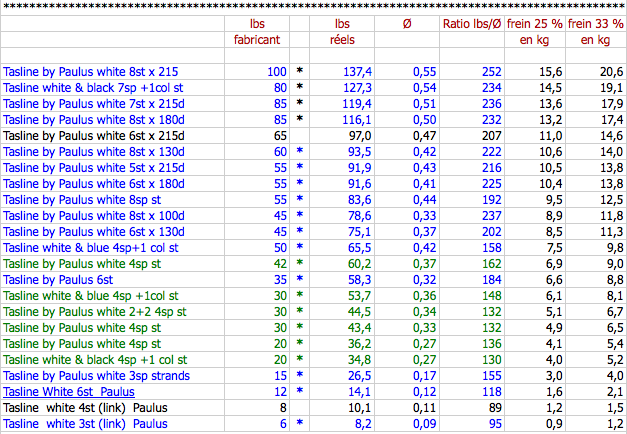Screen dimensions: 627x434
Task: Select the Tasline white & black 7sp +1col st name
Action: pos(93,88)
